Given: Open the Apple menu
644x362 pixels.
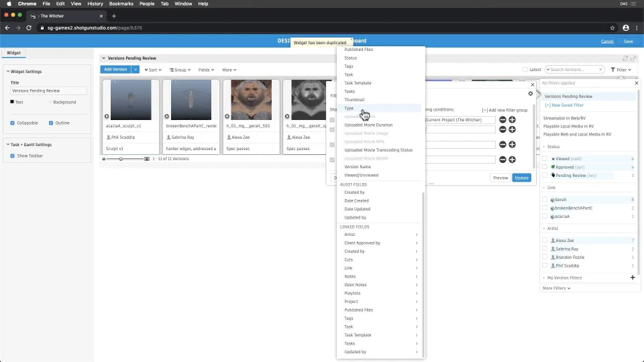Looking at the screenshot, I should coord(9,4).
